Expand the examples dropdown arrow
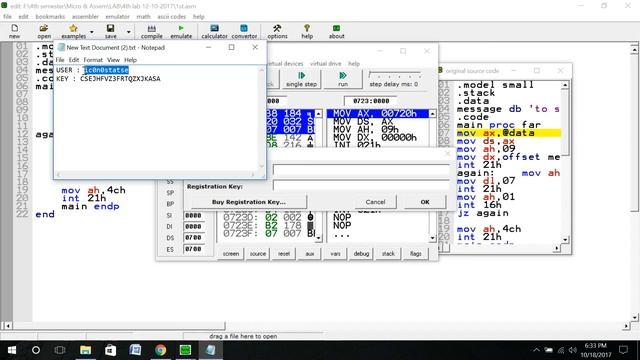This screenshot has height=360, width=640. coord(91,31)
